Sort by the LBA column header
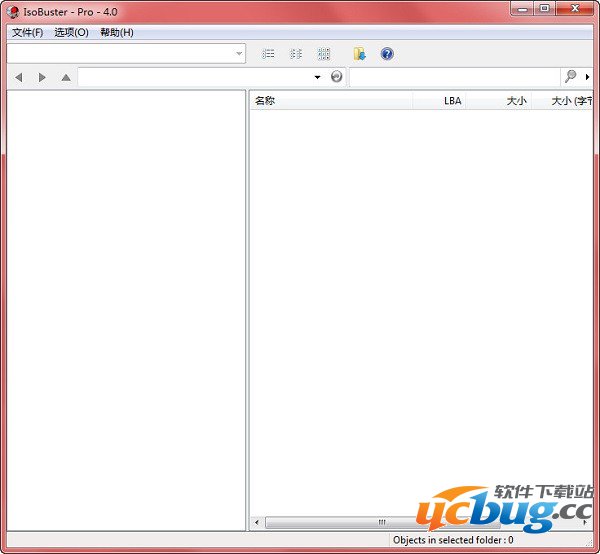The height and width of the screenshot is (554, 600). 440,101
